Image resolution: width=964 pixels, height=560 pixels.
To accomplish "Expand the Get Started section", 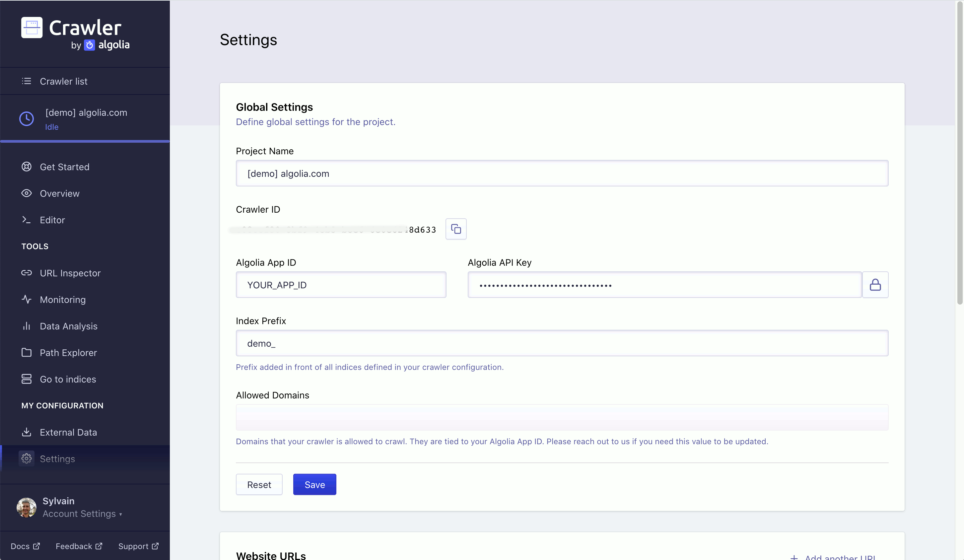I will (x=65, y=167).
